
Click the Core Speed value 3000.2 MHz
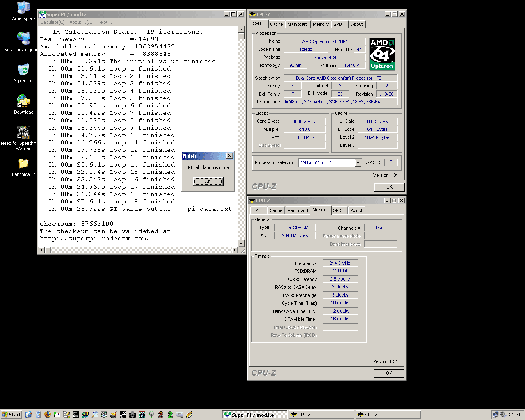(x=304, y=121)
